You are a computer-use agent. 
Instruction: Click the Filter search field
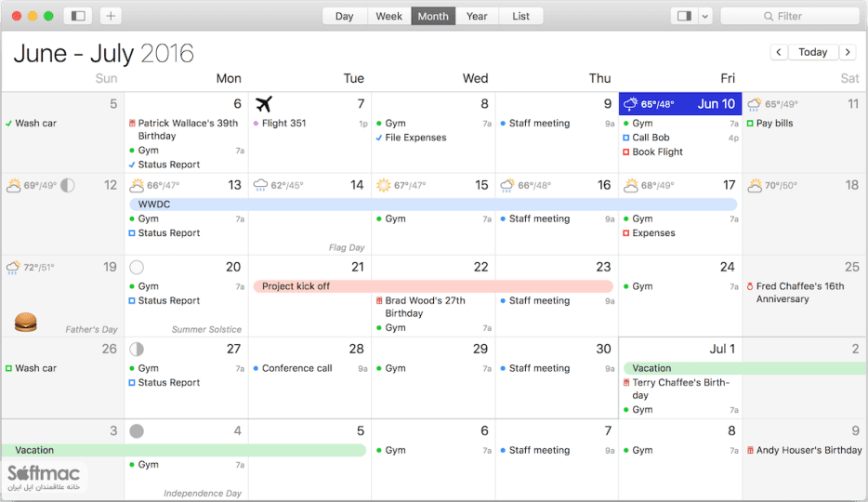point(790,16)
